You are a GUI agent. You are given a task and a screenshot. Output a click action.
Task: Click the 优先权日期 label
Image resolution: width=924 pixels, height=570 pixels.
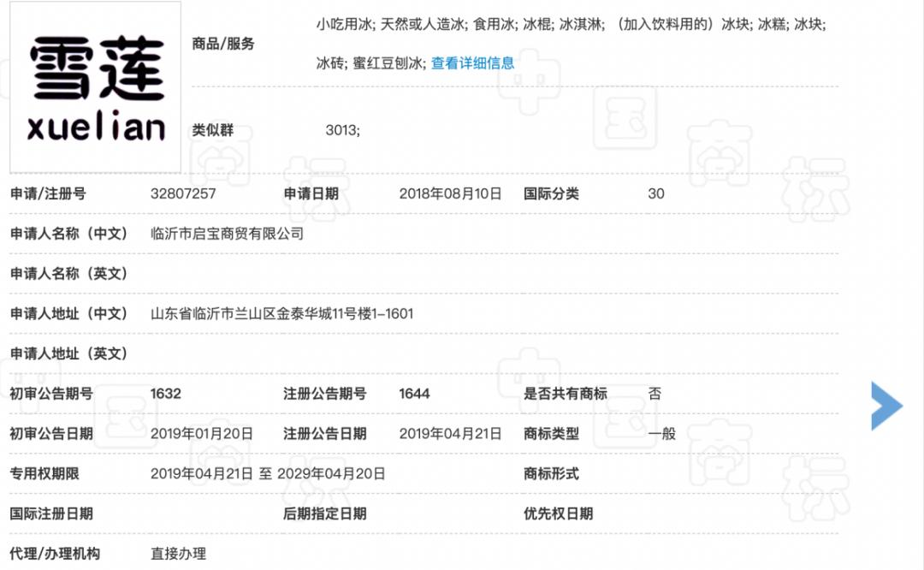pyautogui.click(x=558, y=514)
